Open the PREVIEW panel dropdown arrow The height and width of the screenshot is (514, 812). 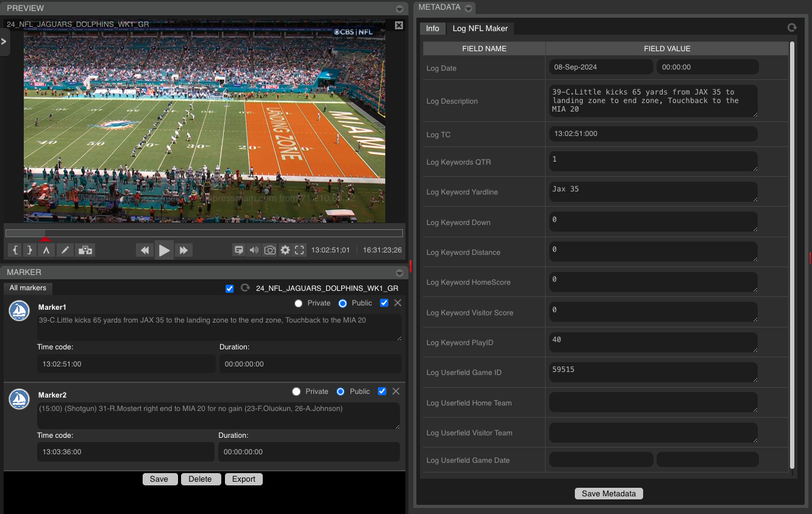(x=399, y=9)
